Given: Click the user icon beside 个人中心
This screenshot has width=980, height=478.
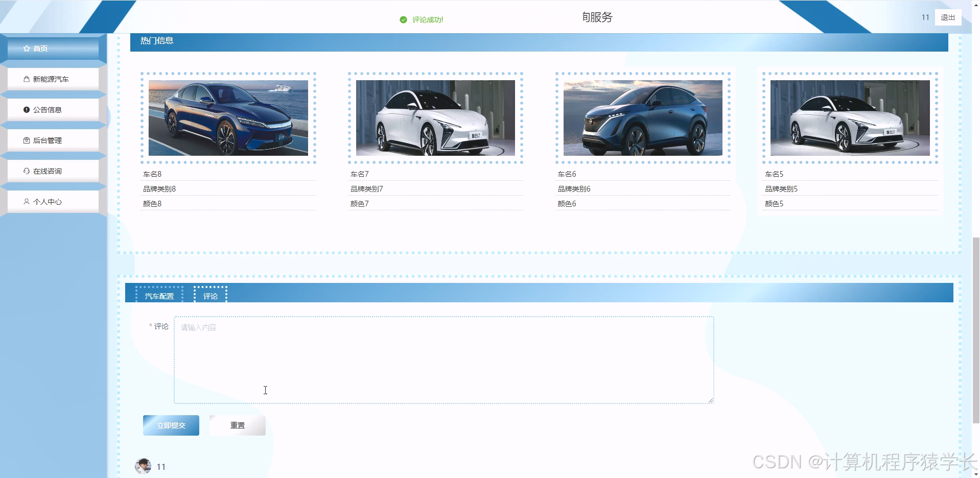Looking at the screenshot, I should click(x=27, y=202).
